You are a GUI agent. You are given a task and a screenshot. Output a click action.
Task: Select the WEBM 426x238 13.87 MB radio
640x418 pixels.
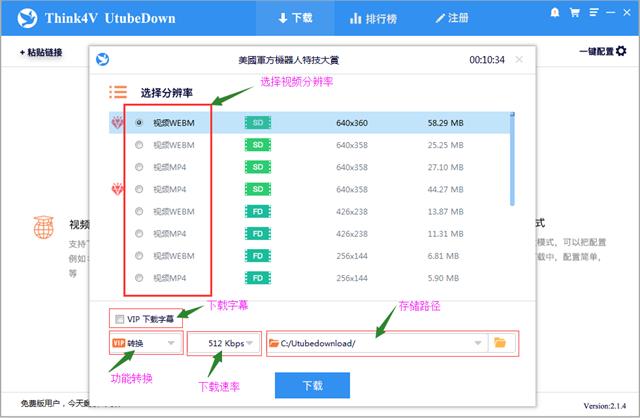coord(139,211)
